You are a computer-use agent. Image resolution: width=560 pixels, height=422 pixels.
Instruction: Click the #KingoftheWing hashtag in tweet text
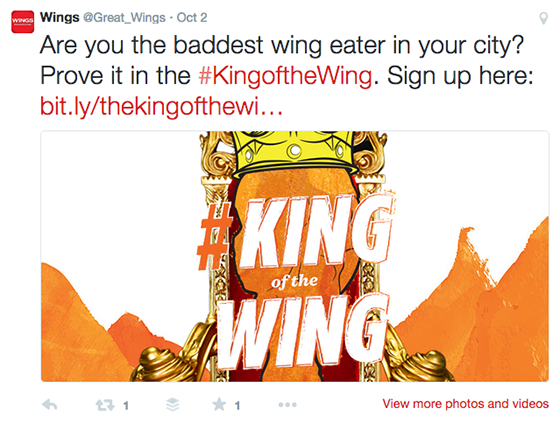[285, 76]
